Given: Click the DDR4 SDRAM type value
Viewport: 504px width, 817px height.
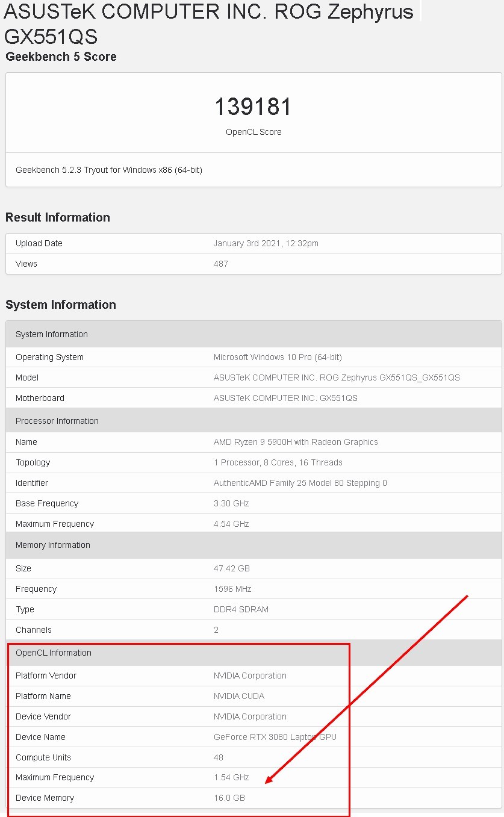Looking at the screenshot, I should click(241, 609).
